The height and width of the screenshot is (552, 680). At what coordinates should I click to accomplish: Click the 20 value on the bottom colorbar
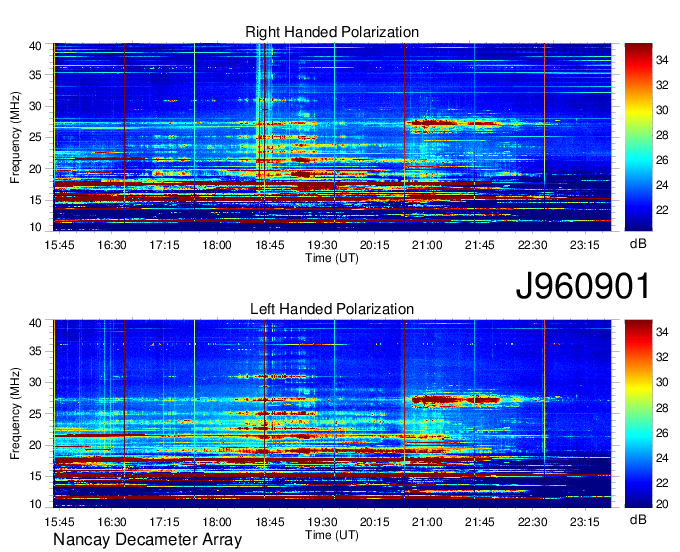662,503
